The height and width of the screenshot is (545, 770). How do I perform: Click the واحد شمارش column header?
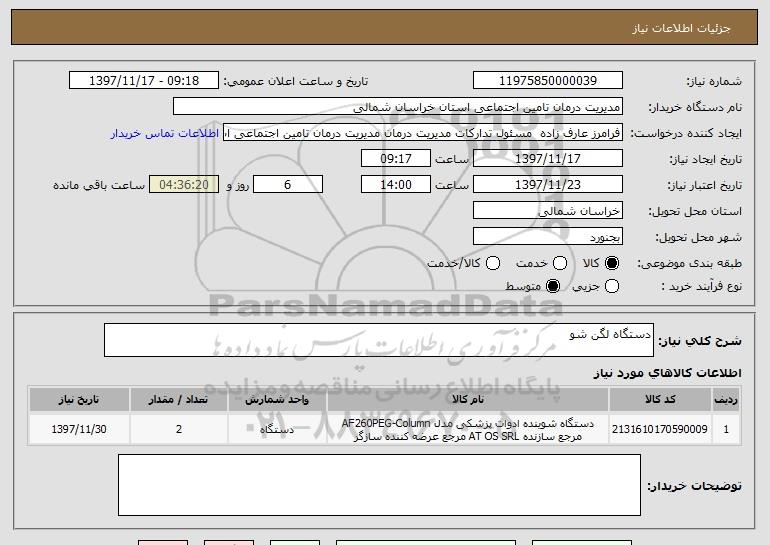click(277, 400)
